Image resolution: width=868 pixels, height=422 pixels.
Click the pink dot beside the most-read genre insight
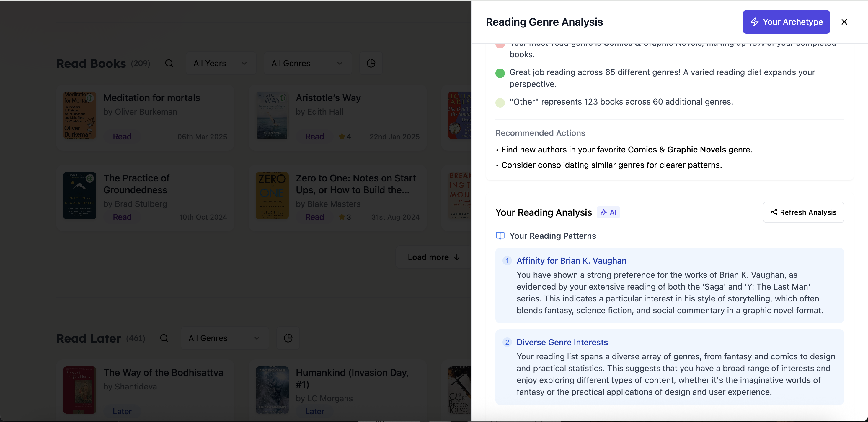click(x=500, y=45)
